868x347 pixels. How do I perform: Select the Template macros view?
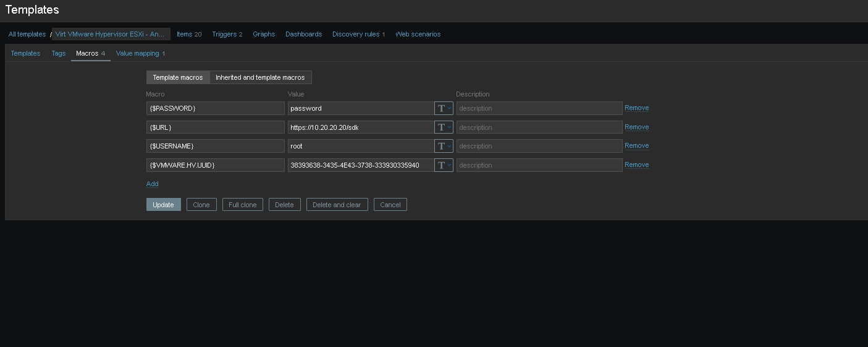pyautogui.click(x=178, y=77)
